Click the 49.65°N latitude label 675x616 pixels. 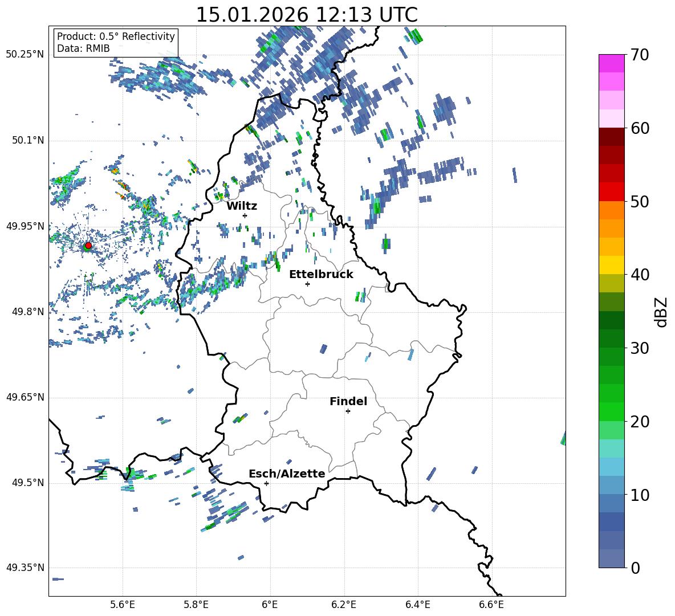pyautogui.click(x=25, y=397)
